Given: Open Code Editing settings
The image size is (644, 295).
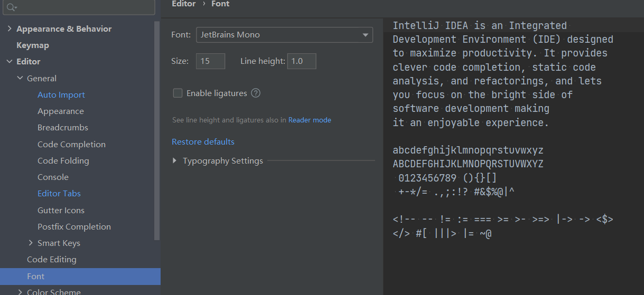Looking at the screenshot, I should point(52,260).
